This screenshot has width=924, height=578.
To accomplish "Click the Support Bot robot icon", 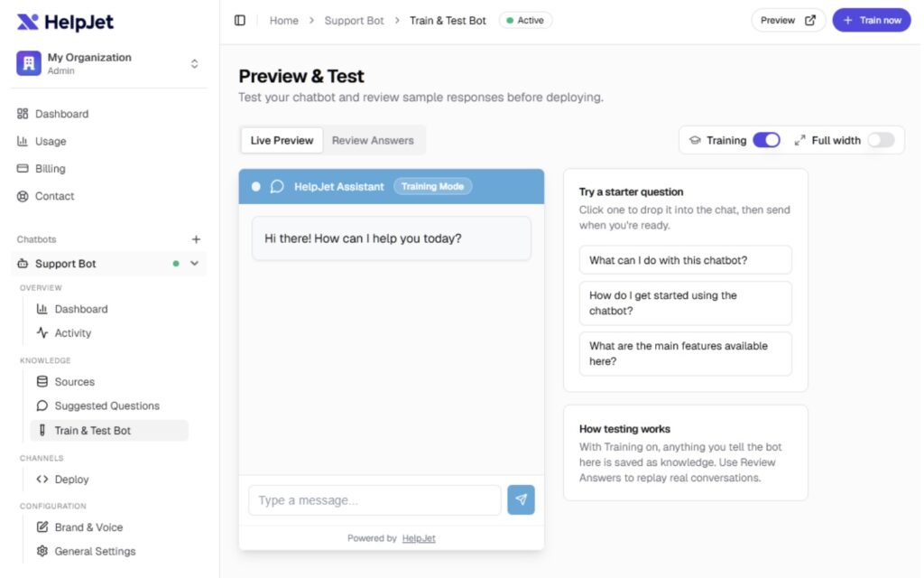I will tap(23, 264).
